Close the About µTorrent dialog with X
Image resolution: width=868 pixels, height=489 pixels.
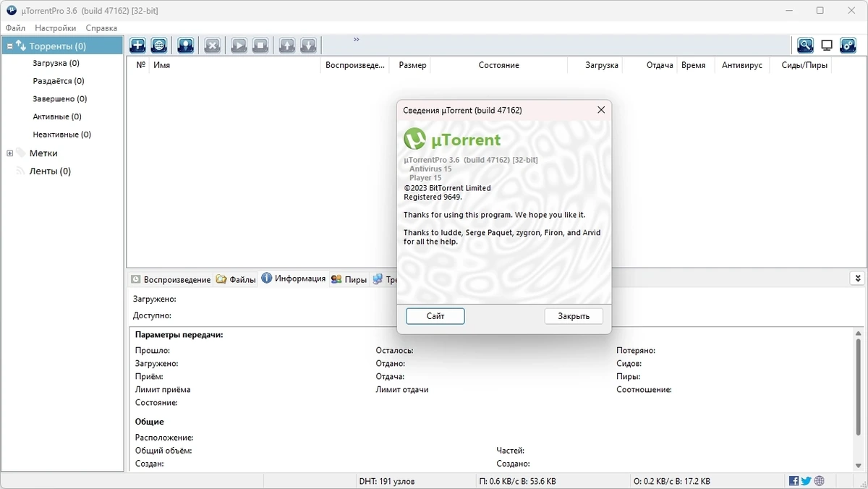pos(600,110)
